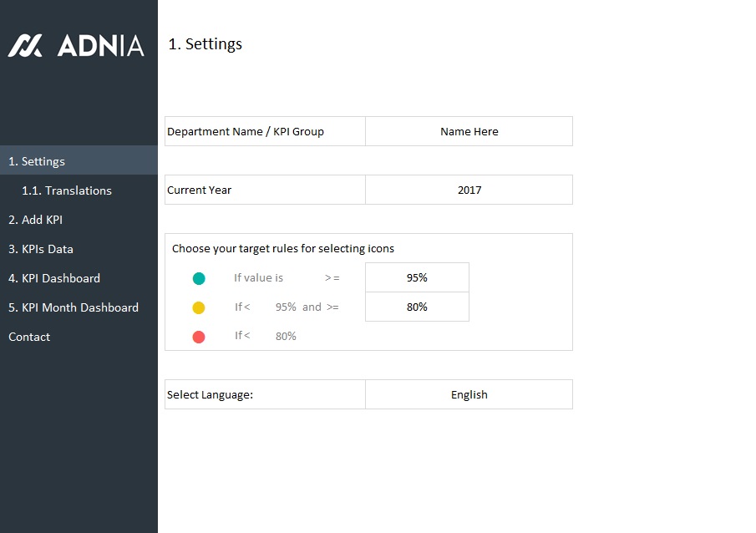Select the Current Year 2017 cell
This screenshot has height=533, width=756.
click(x=469, y=190)
